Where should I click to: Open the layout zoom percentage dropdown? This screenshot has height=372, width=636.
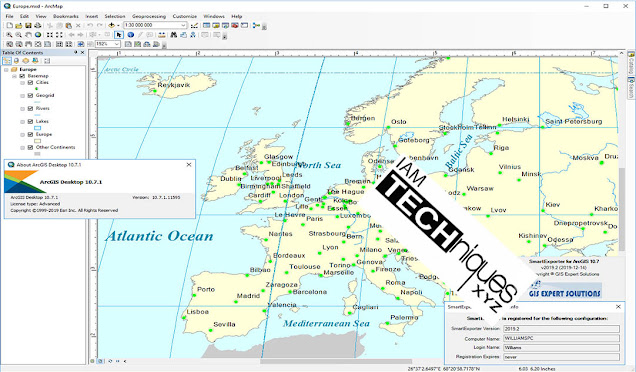[117, 44]
